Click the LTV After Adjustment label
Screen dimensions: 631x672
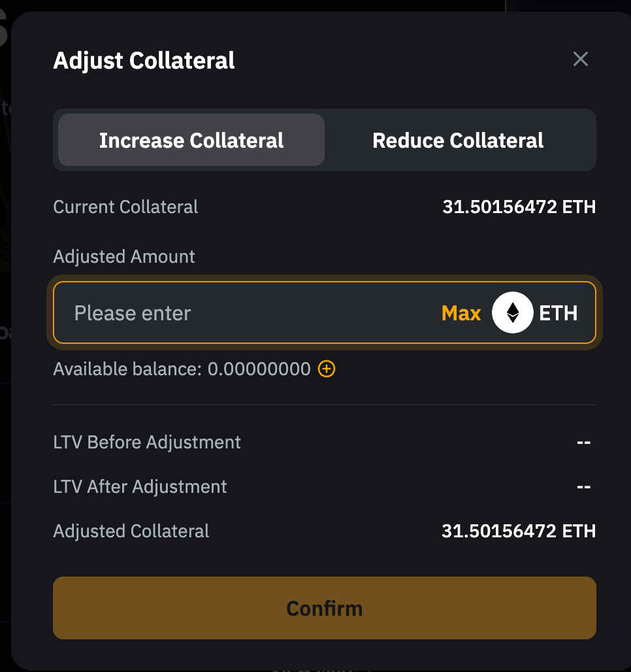click(x=140, y=487)
